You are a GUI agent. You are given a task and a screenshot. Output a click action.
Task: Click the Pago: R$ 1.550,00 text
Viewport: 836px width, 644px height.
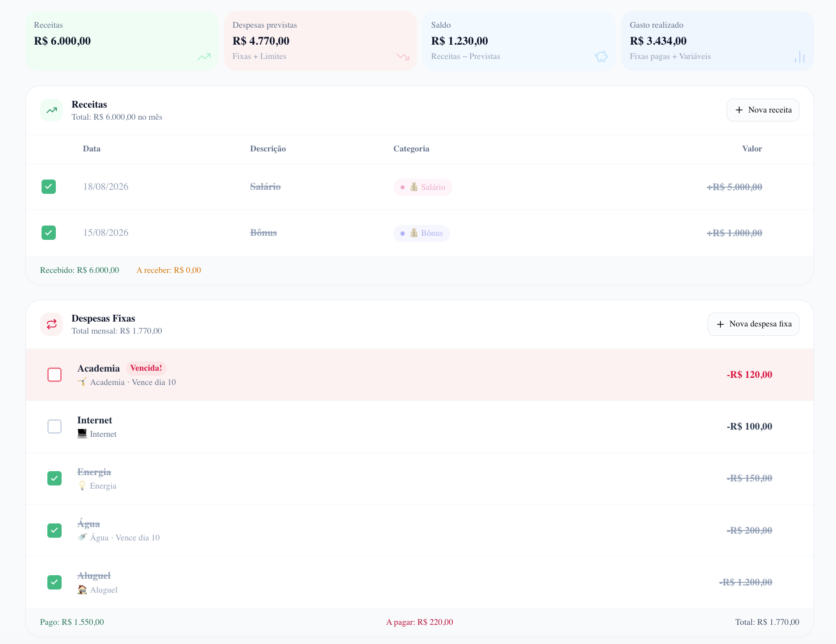point(72,622)
